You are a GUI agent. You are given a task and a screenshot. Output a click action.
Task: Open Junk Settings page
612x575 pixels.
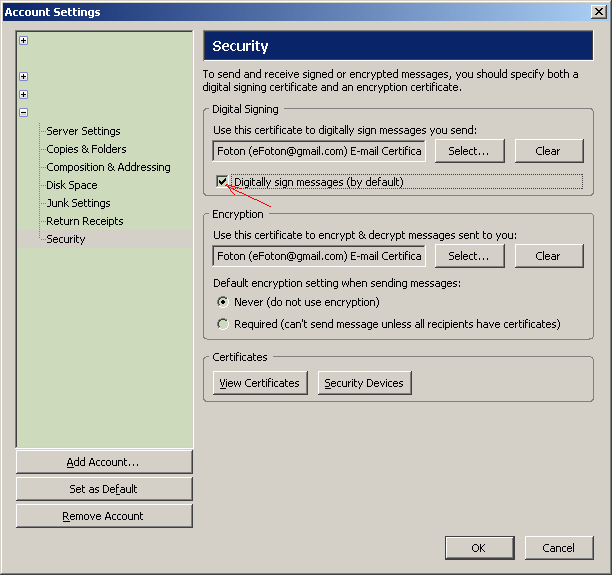(x=78, y=203)
